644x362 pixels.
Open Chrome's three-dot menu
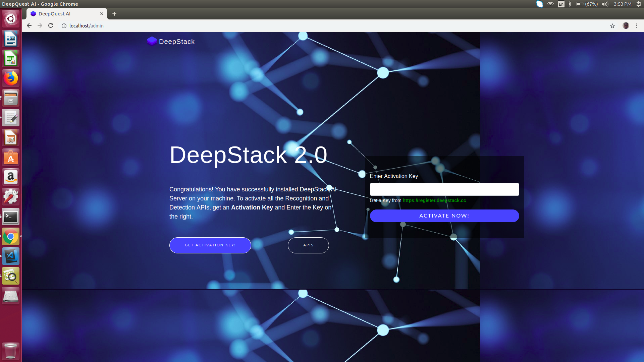[x=637, y=25]
